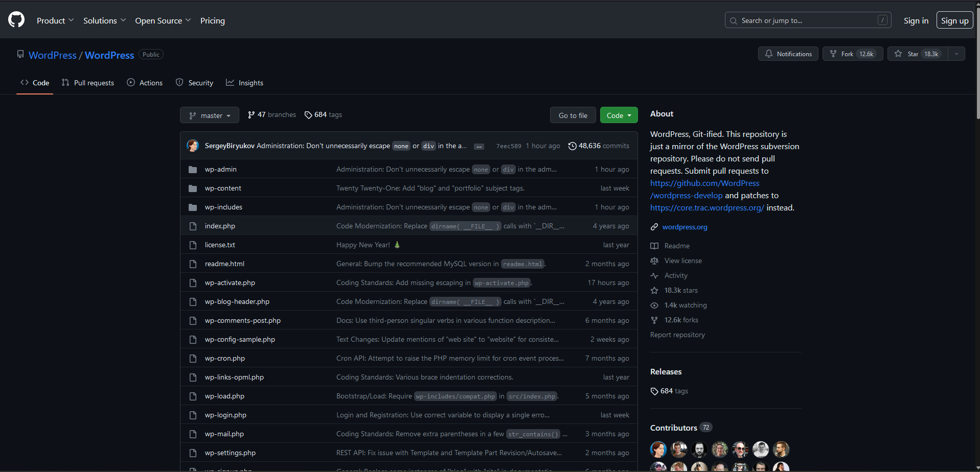The image size is (980, 472).
Task: Click the wp-admin folder icon
Action: 193,170
